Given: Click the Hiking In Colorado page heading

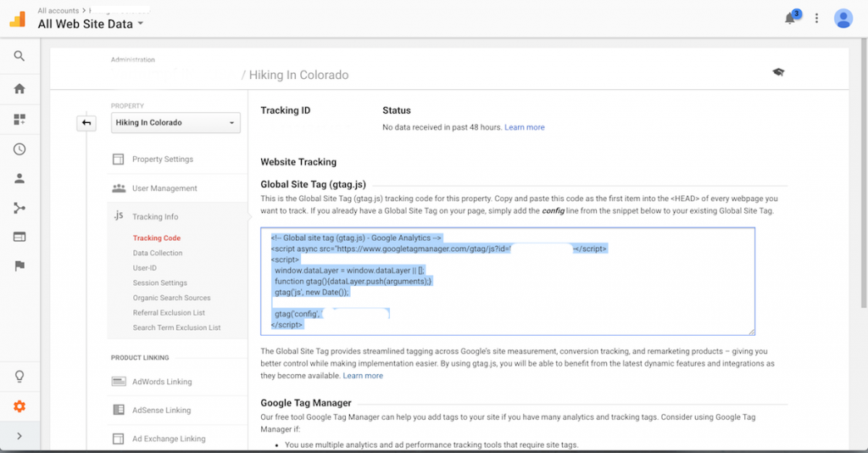Looking at the screenshot, I should pos(298,75).
